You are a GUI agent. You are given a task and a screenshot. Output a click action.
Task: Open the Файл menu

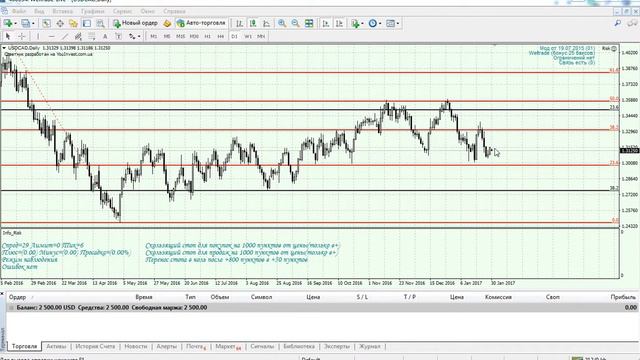[x=19, y=11]
